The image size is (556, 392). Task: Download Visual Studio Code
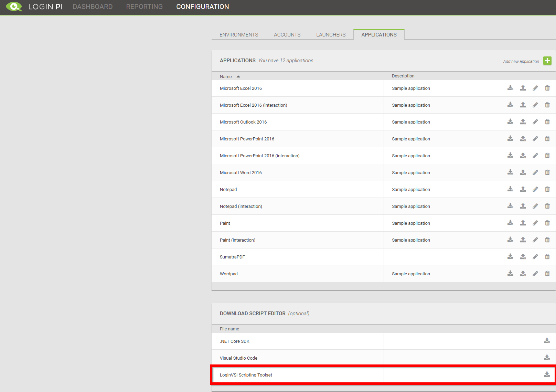547,358
